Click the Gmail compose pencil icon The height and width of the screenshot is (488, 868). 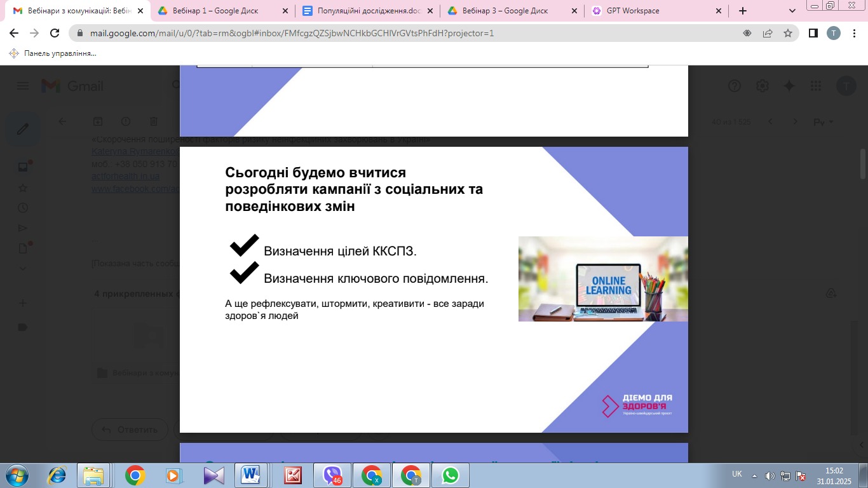(x=23, y=130)
